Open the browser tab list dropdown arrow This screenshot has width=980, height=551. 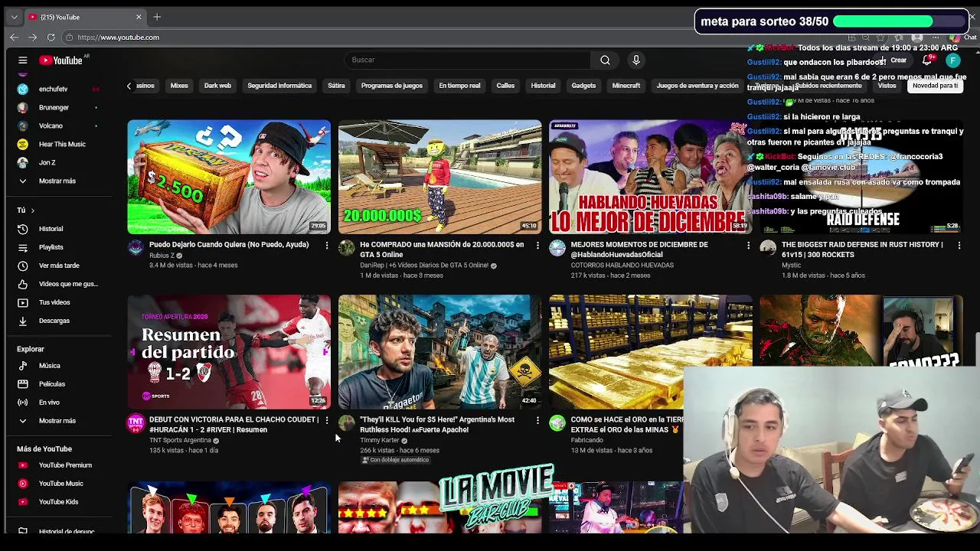coord(14,17)
